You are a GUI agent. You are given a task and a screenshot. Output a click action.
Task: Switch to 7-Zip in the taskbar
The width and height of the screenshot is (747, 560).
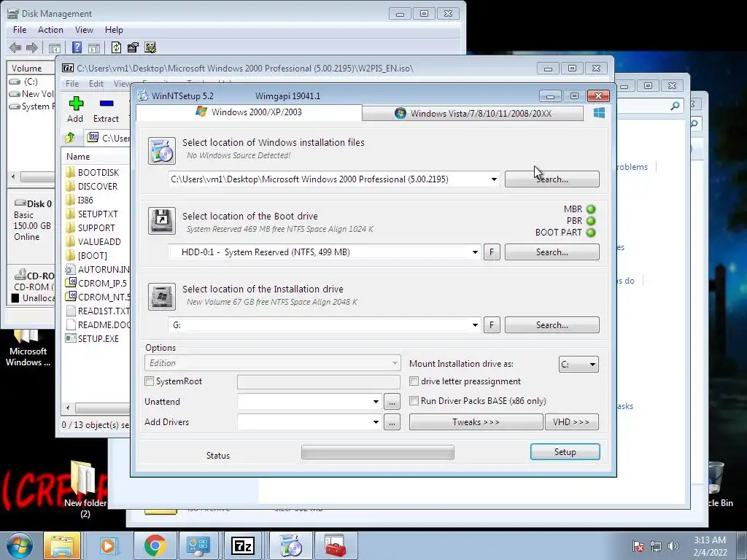[243, 545]
